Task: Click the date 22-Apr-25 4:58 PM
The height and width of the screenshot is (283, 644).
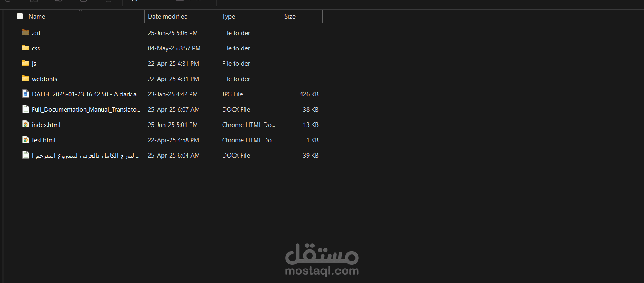Action: (x=173, y=140)
